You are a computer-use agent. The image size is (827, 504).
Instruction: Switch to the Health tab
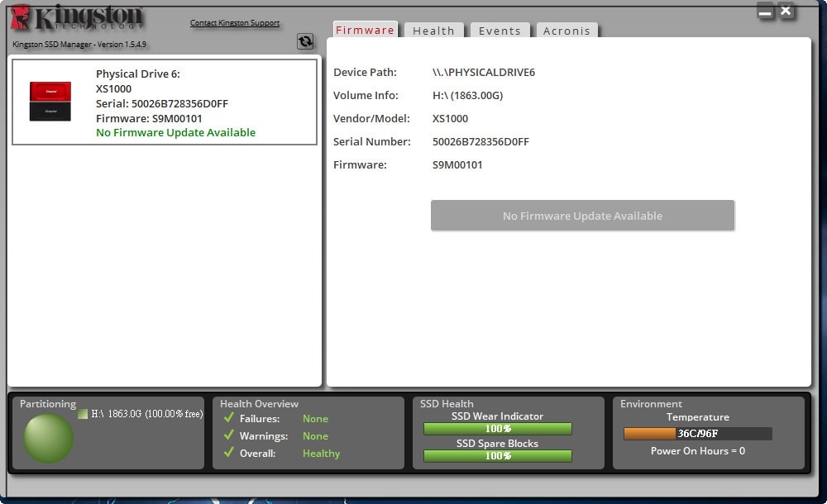coord(433,31)
